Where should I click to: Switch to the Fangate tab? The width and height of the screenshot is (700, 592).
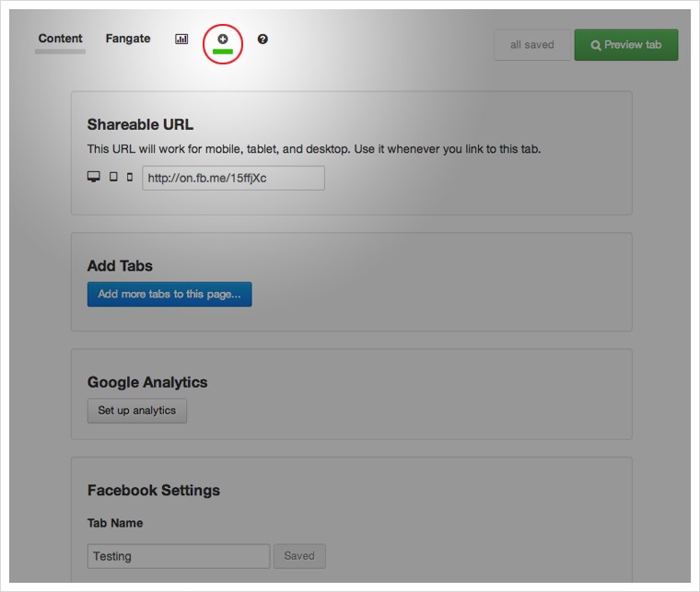pos(128,39)
